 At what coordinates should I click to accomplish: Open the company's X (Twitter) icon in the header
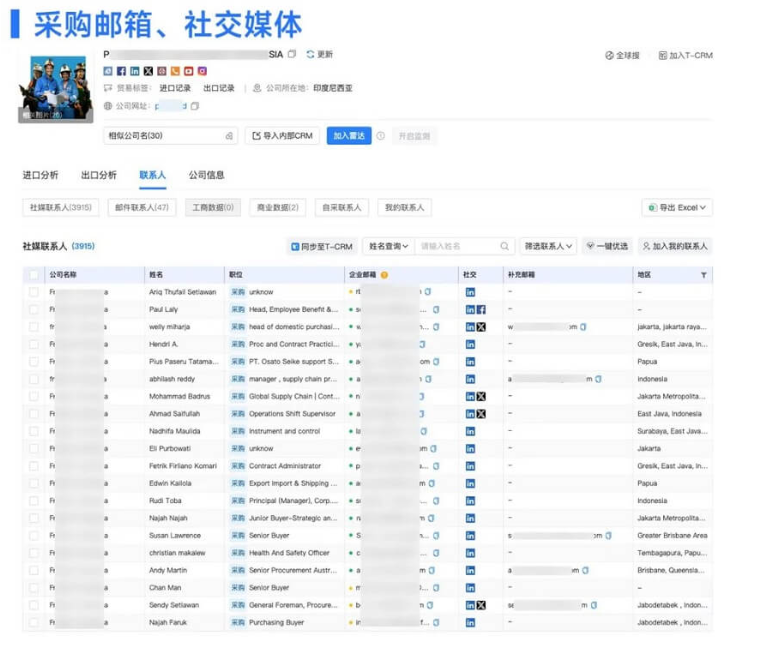point(148,71)
